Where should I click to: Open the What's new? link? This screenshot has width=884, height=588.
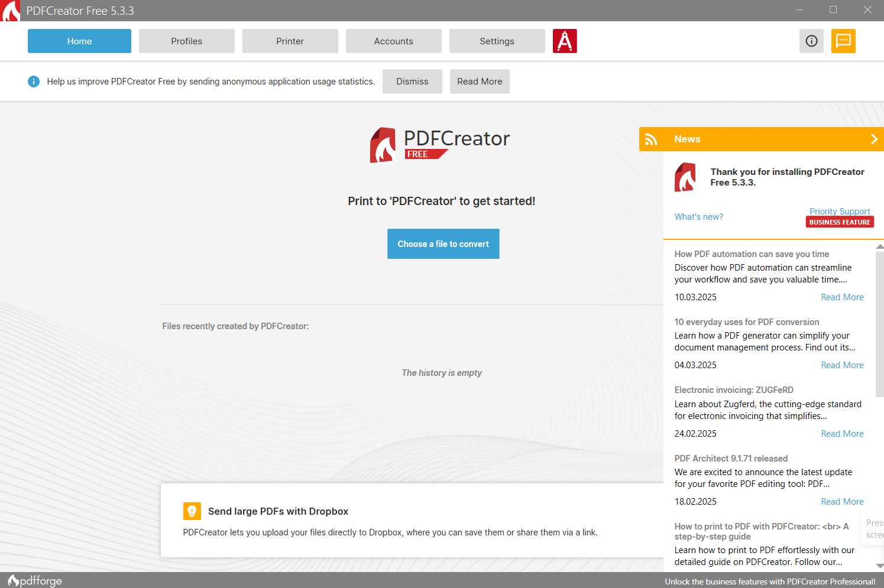(698, 216)
